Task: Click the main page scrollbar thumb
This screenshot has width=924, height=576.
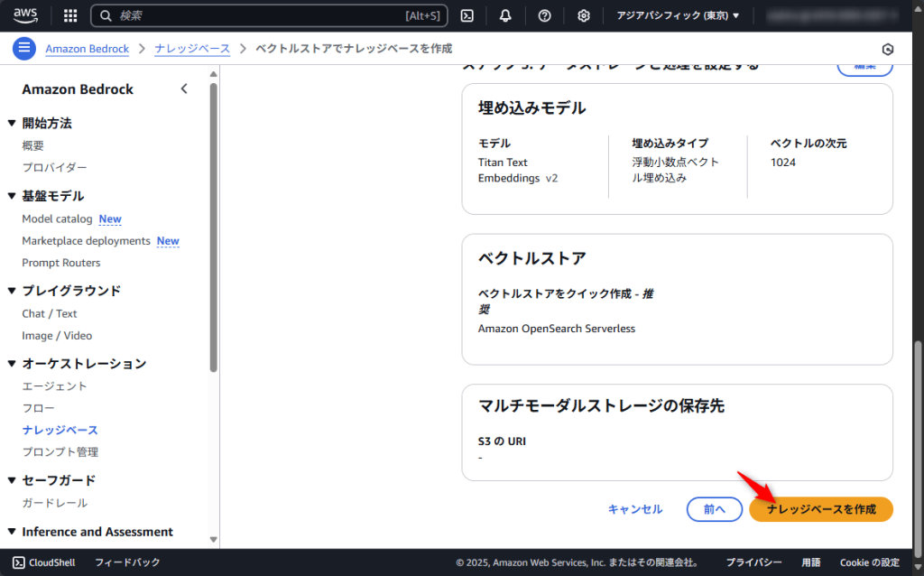Action: pos(918,451)
